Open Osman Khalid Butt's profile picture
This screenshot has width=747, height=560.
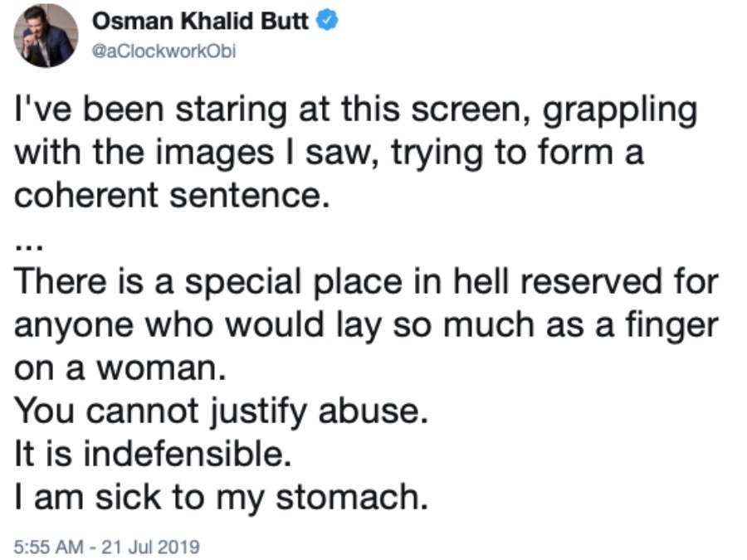[46, 35]
